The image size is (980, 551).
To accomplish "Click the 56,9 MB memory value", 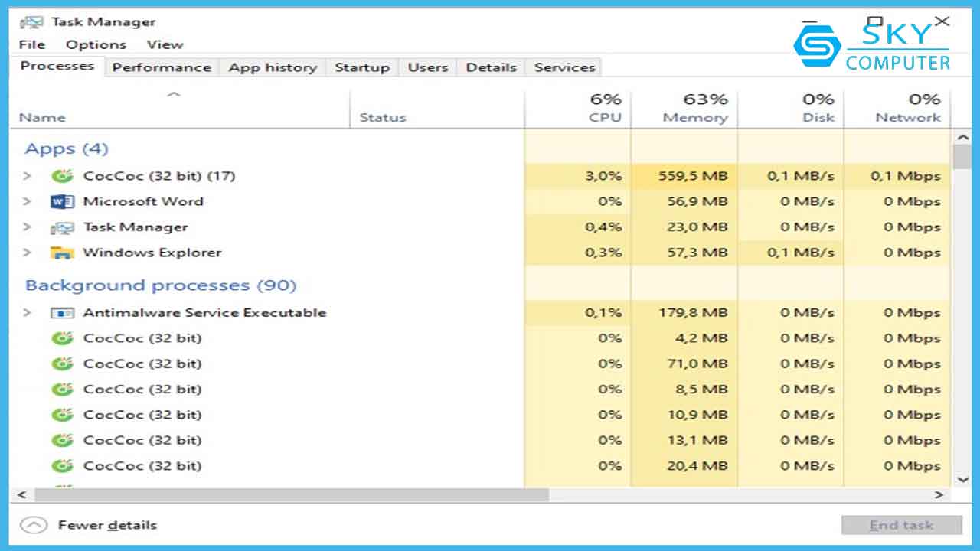I will click(x=697, y=202).
